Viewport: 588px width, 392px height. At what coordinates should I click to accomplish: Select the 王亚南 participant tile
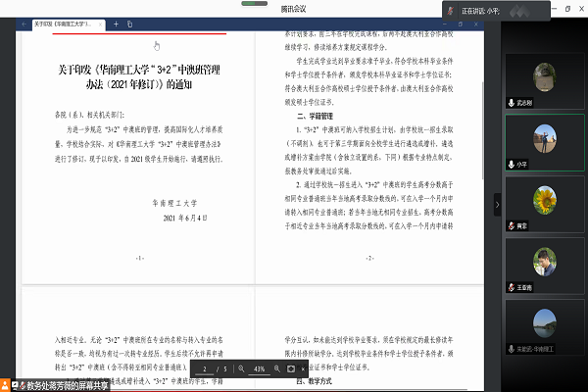pyautogui.click(x=545, y=266)
